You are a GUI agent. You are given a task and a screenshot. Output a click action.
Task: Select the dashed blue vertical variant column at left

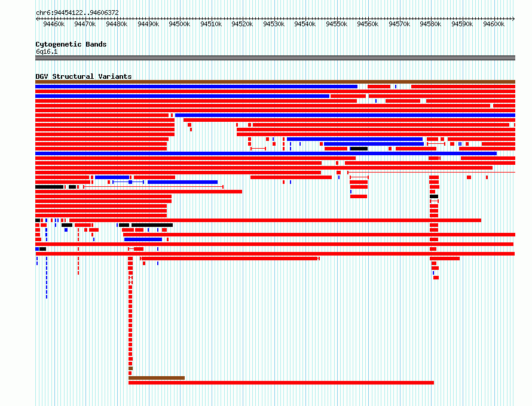(47, 278)
